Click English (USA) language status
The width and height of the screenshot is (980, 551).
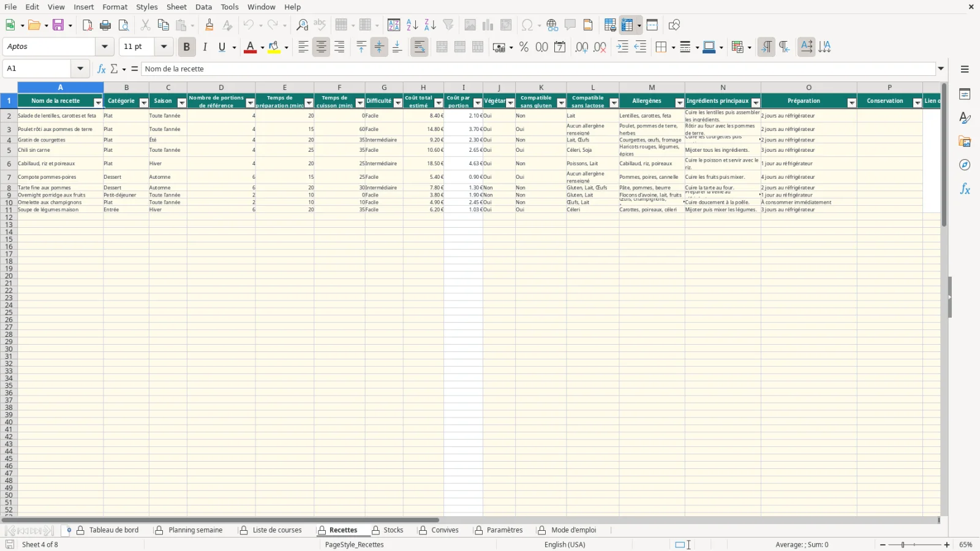tap(565, 545)
